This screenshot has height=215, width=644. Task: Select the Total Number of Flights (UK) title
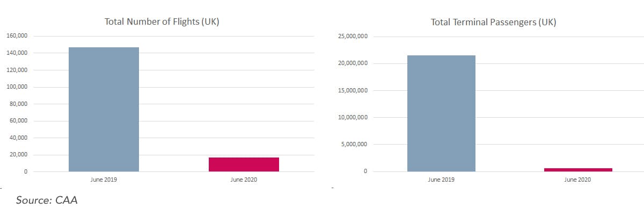(162, 23)
